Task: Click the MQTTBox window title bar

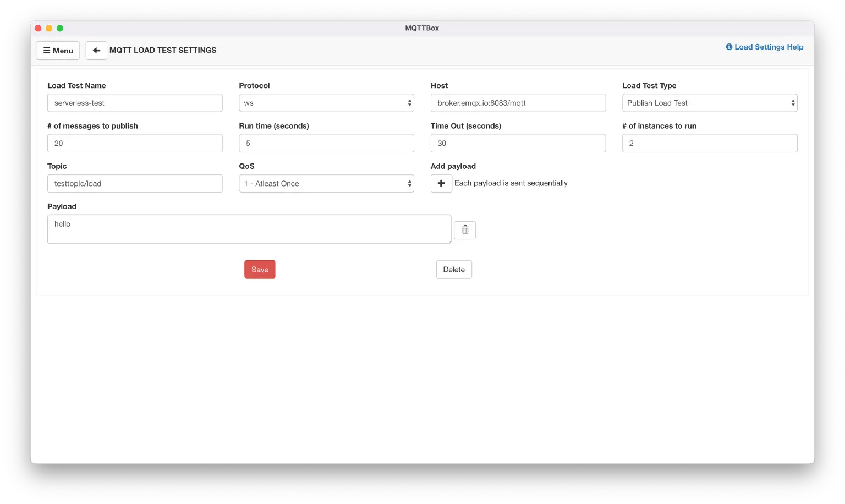Action: click(x=421, y=28)
